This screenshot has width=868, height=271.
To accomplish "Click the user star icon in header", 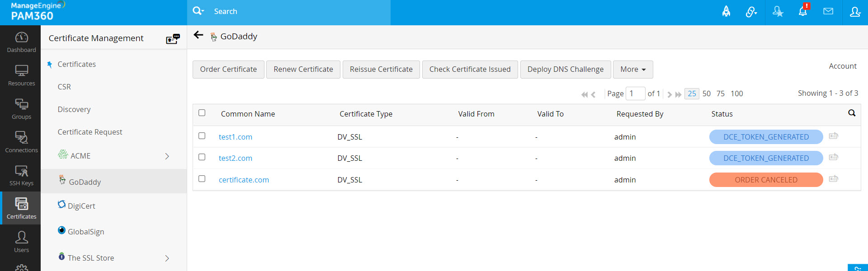I will coord(778,12).
